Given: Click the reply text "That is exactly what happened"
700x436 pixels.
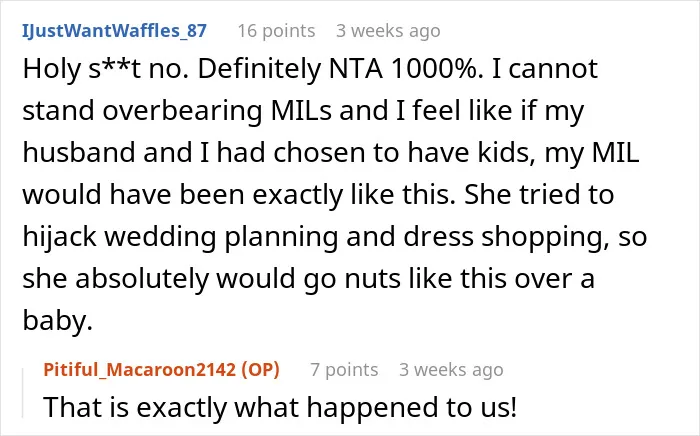Looking at the screenshot, I should (x=242, y=408).
